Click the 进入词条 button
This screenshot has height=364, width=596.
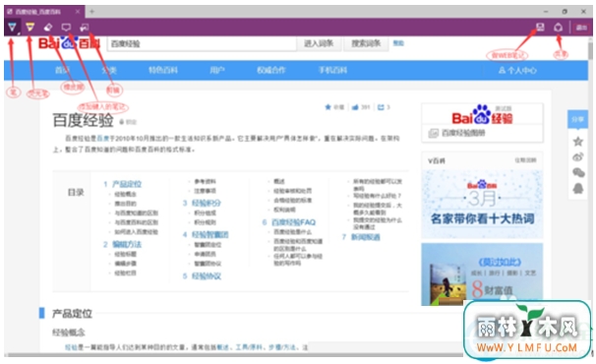[x=319, y=43]
